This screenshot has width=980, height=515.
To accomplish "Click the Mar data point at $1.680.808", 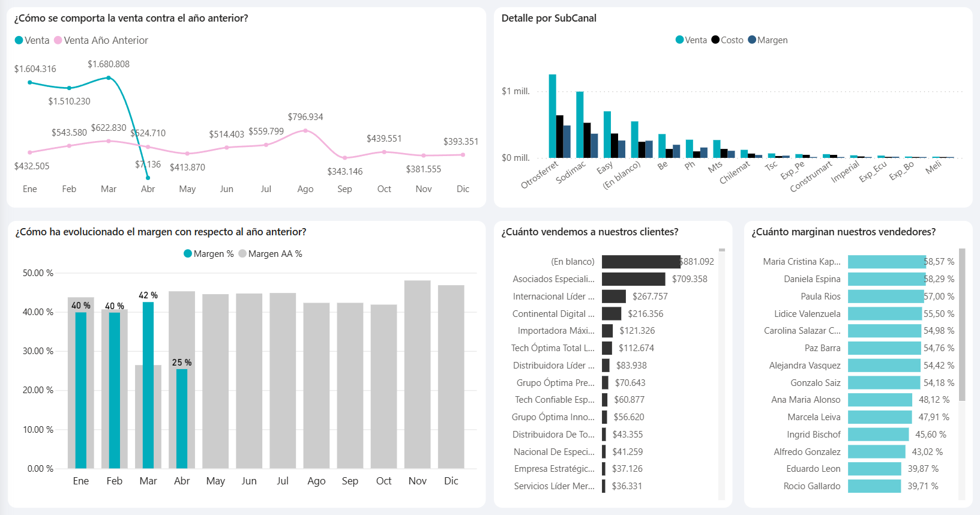I will click(109, 77).
